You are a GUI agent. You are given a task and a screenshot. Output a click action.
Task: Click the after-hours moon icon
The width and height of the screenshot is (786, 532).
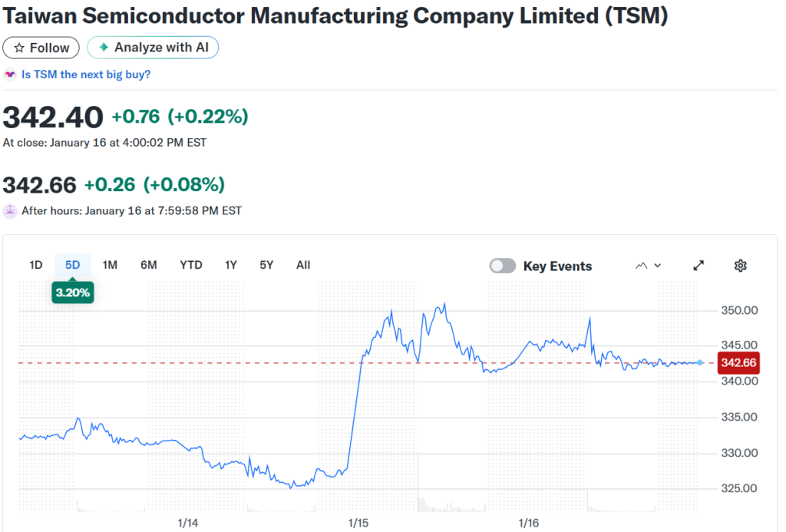pos(10,210)
